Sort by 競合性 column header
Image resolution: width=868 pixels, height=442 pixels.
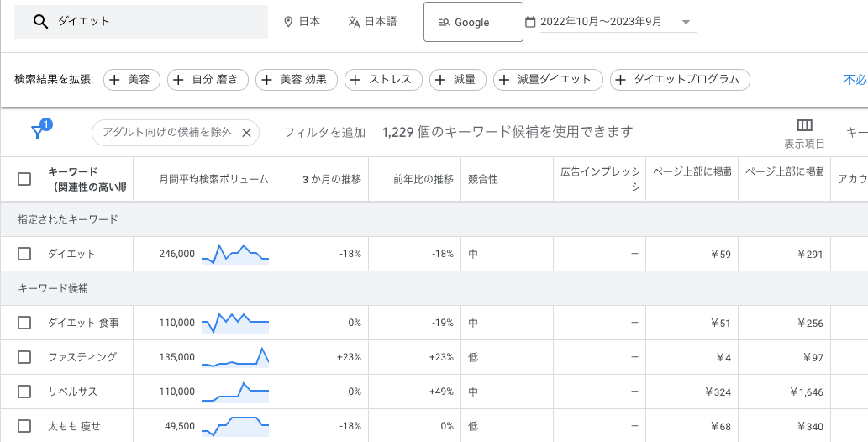[483, 179]
